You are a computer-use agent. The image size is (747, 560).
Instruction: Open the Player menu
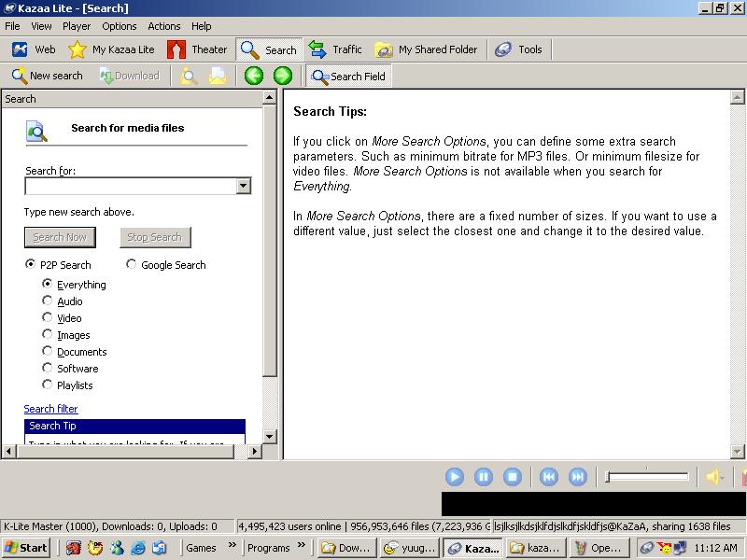(77, 26)
